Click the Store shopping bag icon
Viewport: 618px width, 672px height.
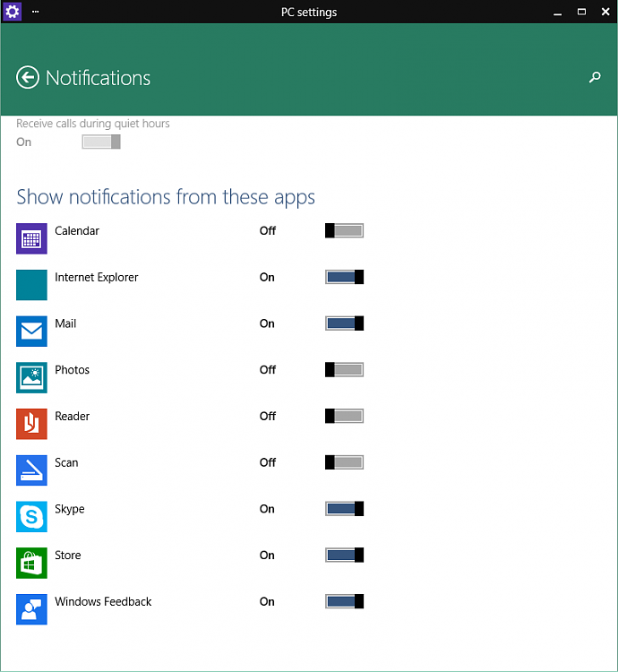(x=31, y=563)
